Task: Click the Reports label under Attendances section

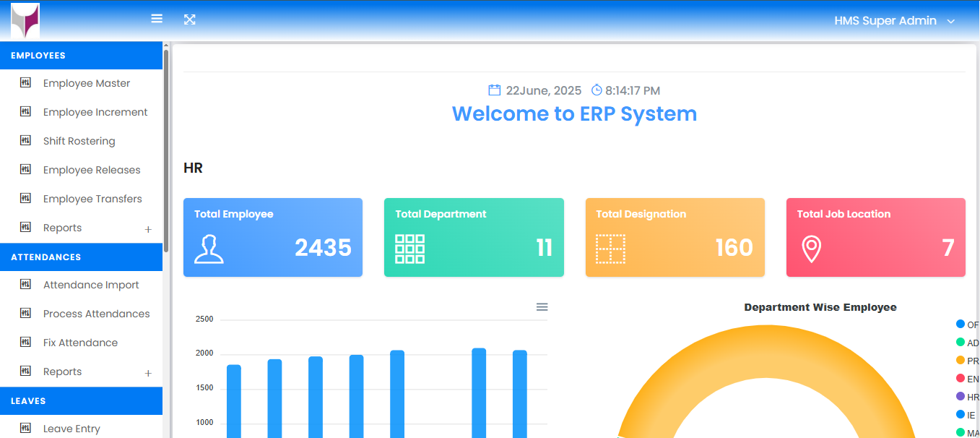Action: 63,372
